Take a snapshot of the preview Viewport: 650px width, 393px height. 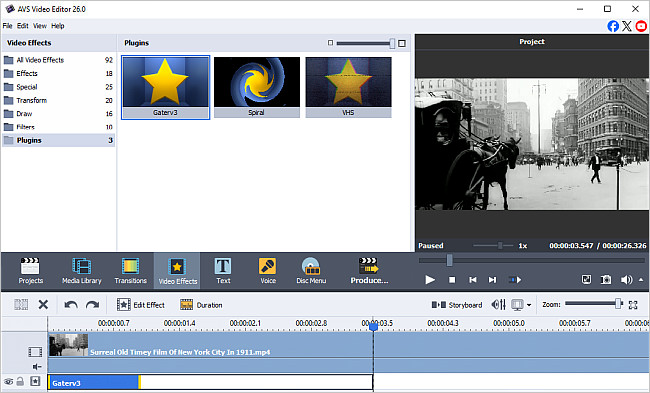606,280
